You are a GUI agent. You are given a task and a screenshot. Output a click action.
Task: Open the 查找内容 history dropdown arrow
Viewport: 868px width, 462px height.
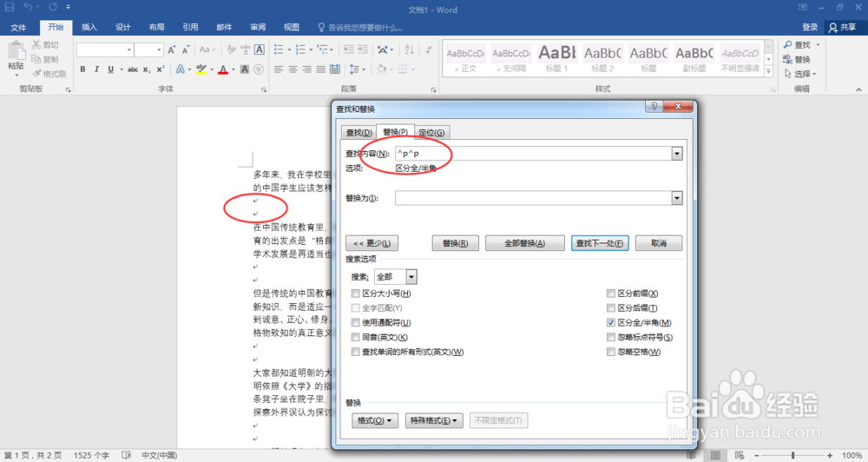677,154
